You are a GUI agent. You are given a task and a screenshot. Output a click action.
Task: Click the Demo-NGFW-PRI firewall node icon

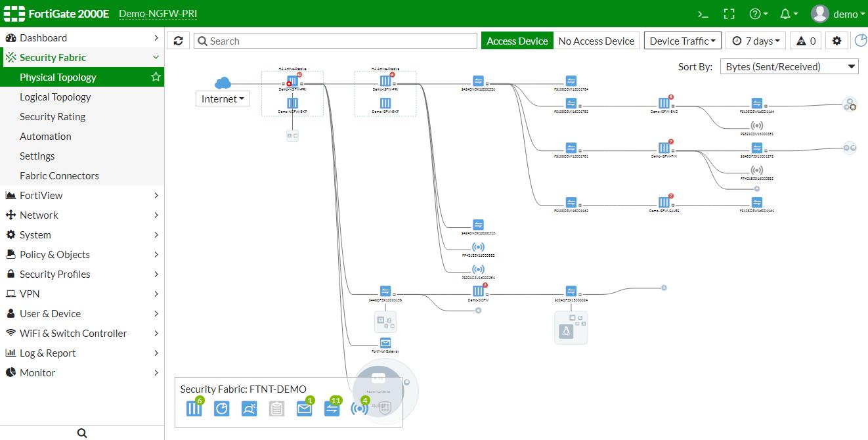pos(293,81)
